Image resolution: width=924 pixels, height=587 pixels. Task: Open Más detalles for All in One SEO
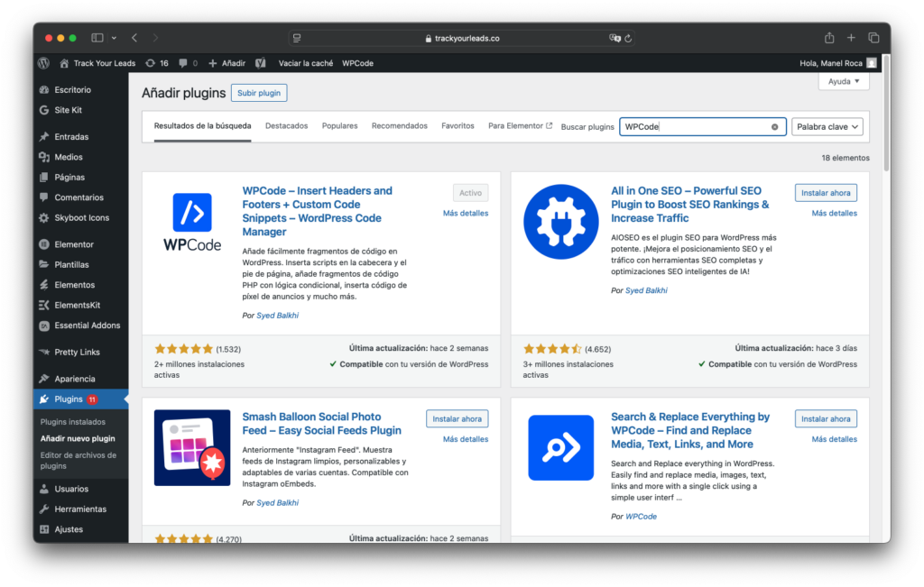pyautogui.click(x=835, y=213)
